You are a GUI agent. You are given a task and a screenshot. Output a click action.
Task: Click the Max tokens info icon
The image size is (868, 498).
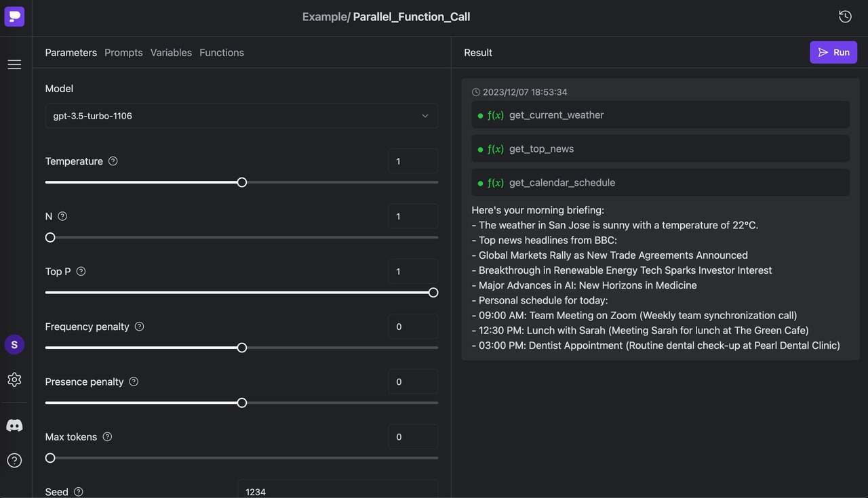coord(107,437)
